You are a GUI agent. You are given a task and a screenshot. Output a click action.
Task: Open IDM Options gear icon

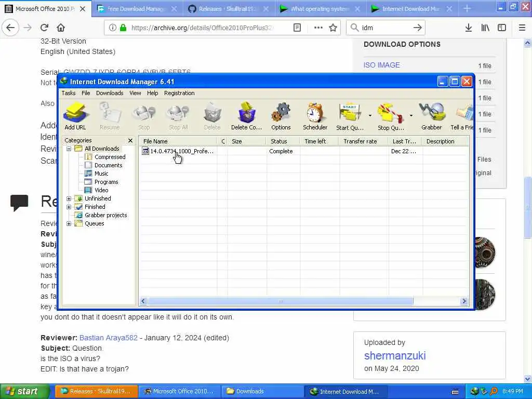(x=281, y=116)
